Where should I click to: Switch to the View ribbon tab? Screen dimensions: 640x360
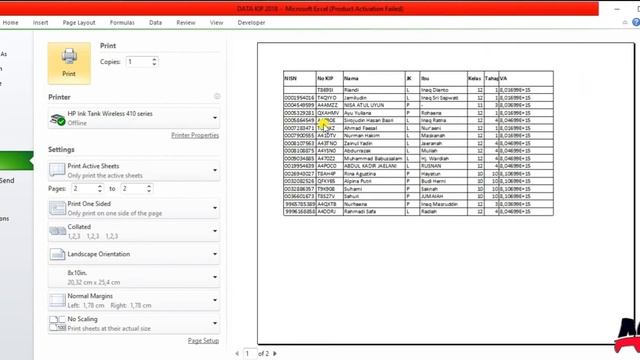(x=216, y=22)
